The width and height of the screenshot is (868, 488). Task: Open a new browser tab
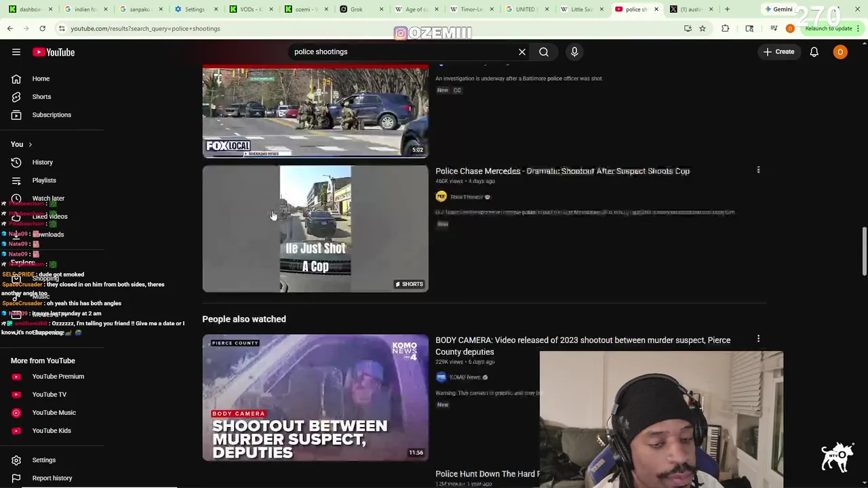(727, 9)
